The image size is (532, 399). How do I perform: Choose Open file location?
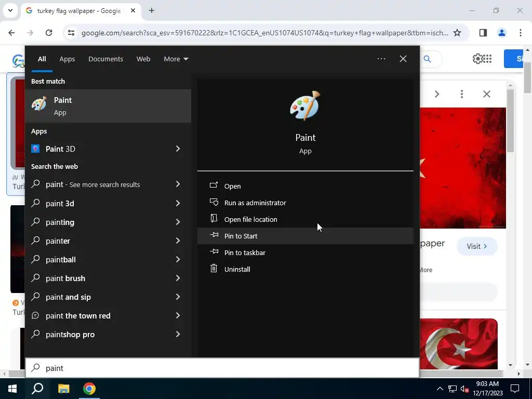click(305, 219)
